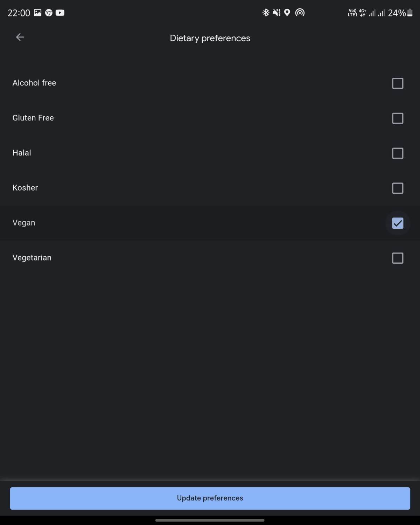Select the Kosher checkbox

(x=398, y=188)
